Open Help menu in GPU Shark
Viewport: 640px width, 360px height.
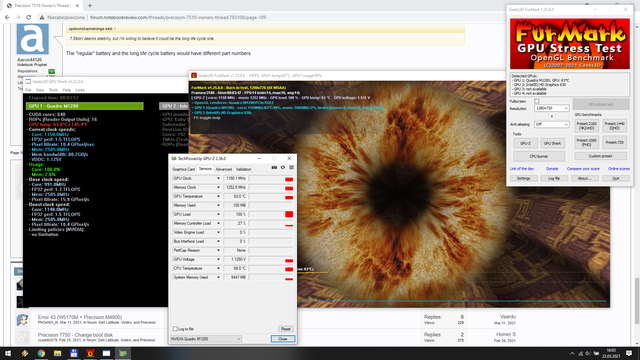point(67,90)
